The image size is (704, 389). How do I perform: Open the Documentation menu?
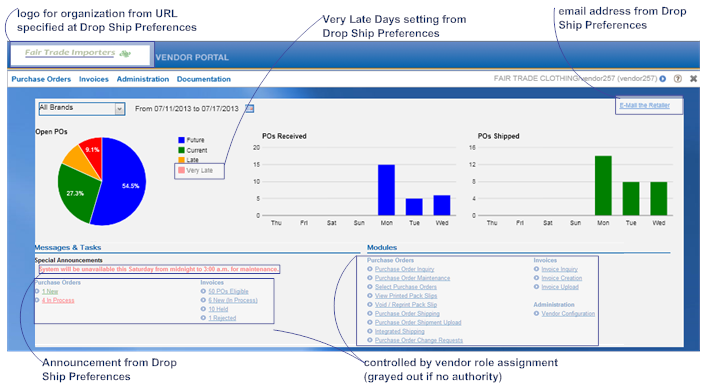click(204, 79)
